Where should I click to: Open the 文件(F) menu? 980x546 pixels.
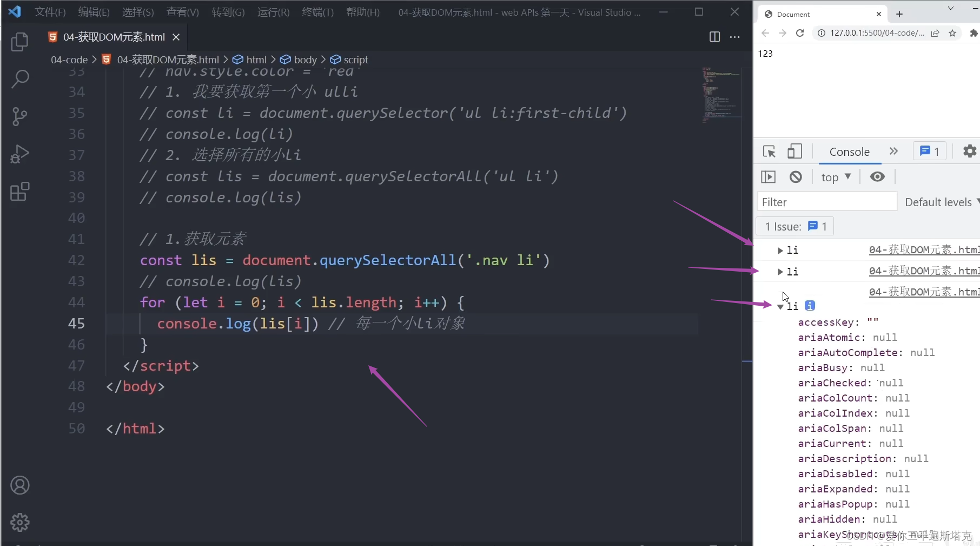click(50, 12)
